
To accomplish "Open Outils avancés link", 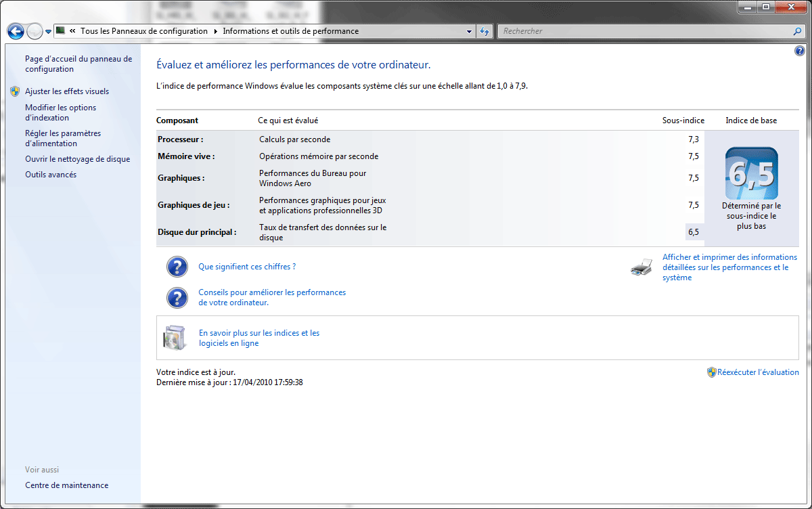I will tap(51, 175).
